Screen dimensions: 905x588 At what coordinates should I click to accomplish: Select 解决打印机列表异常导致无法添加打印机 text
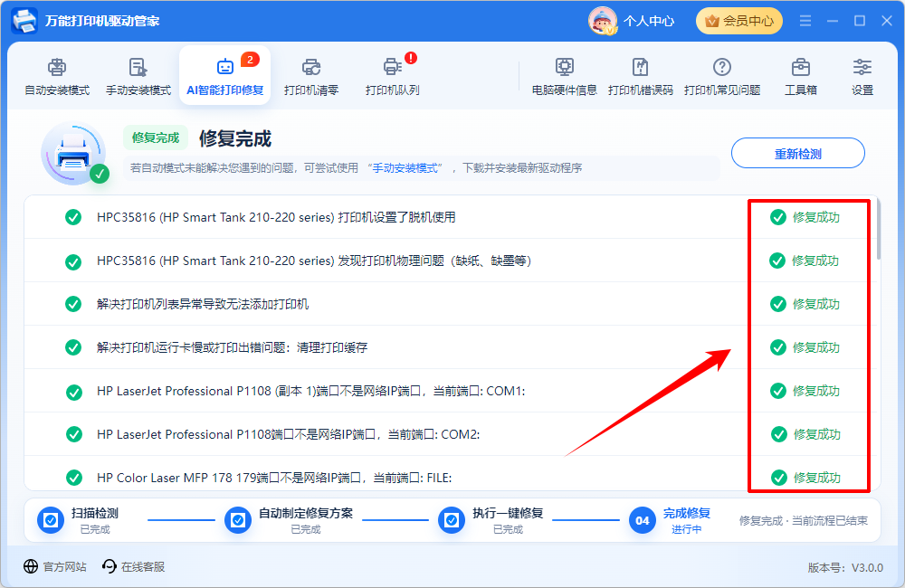click(203, 304)
